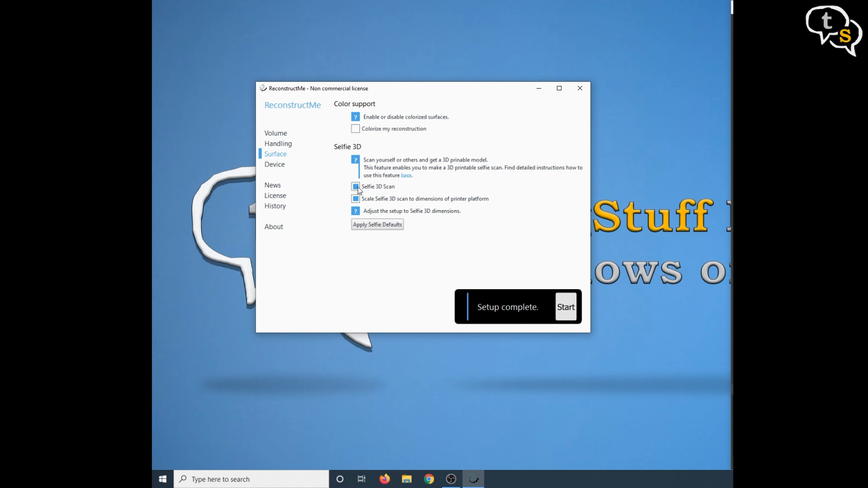
Task: Click the Selfie 3D help question icon
Action: (x=355, y=160)
